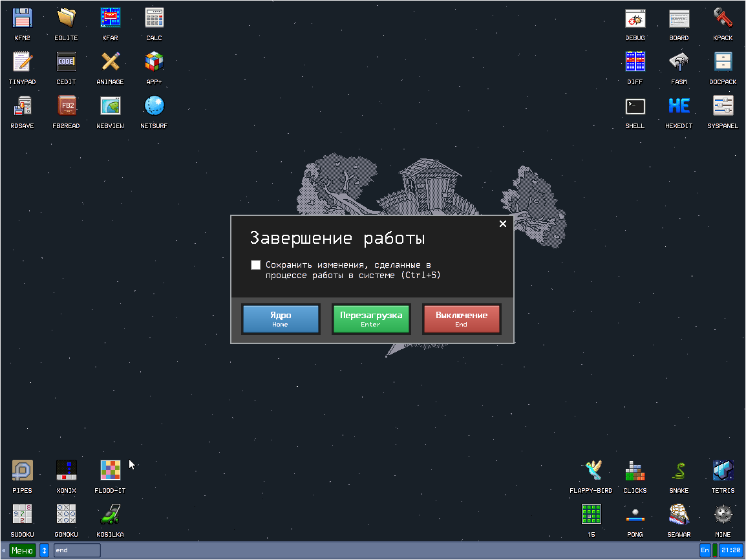Launch the HEXEDIT icon
The width and height of the screenshot is (746, 560).
coord(679,106)
